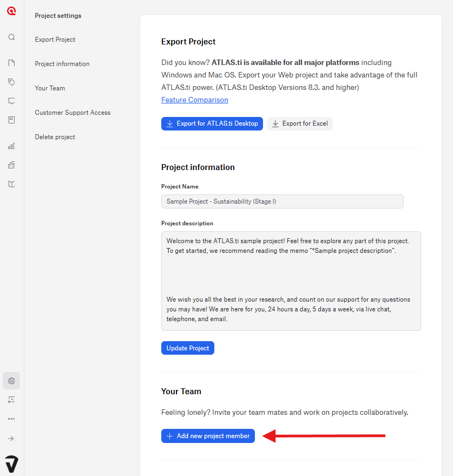This screenshot has height=476, width=453.
Task: Click Export for ATLAS.ti Desktop button
Action: tap(212, 123)
